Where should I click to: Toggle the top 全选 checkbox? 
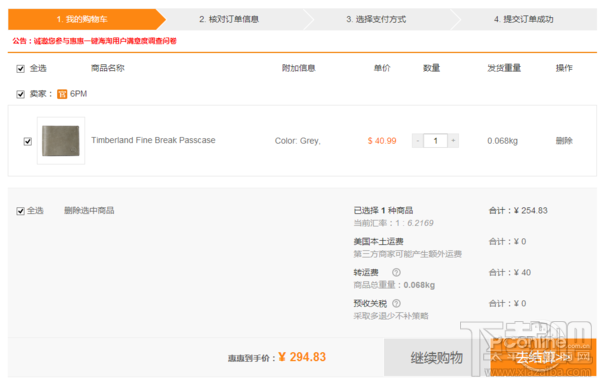pos(21,69)
